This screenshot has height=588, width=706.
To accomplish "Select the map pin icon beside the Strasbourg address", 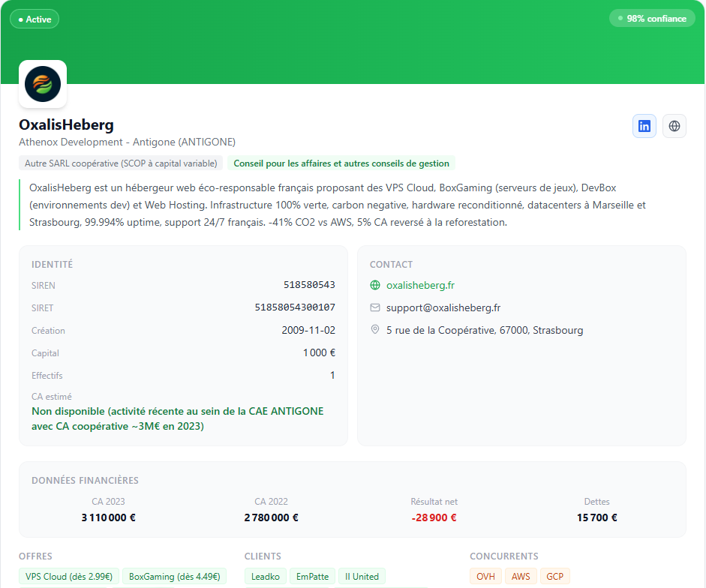I will click(374, 329).
